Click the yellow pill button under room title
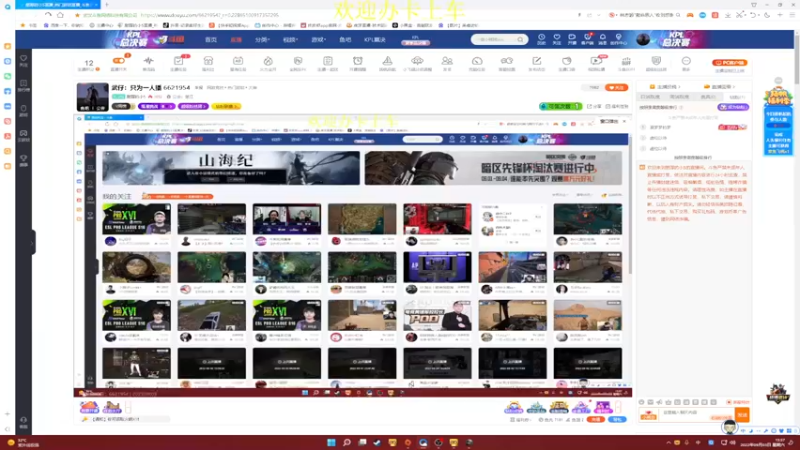Viewport: 800px width, 450px height. 226,106
